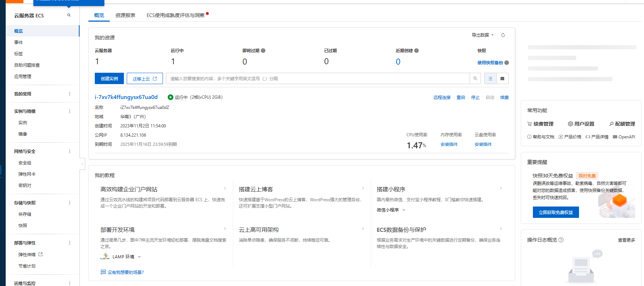Click the 近期创建 count value 0
Image resolution: width=644 pixels, height=286 pixels.
[398, 62]
